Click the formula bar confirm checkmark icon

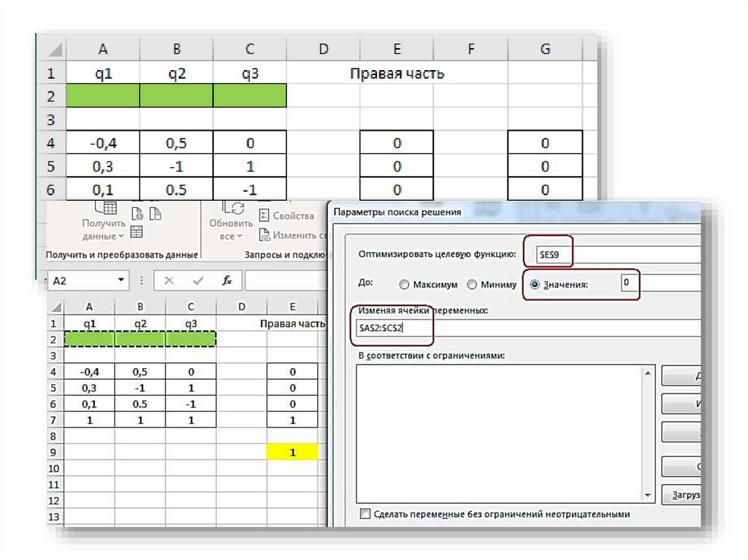tap(198, 280)
